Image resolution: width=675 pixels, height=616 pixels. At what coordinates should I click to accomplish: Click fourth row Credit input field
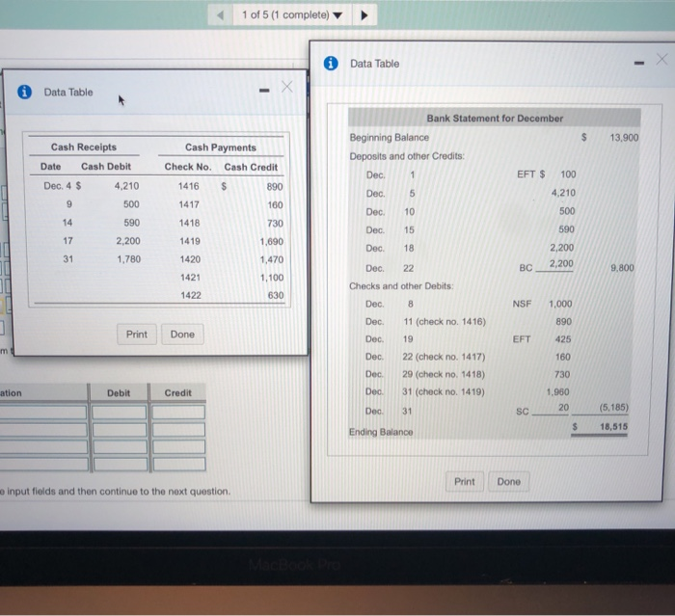point(179,465)
